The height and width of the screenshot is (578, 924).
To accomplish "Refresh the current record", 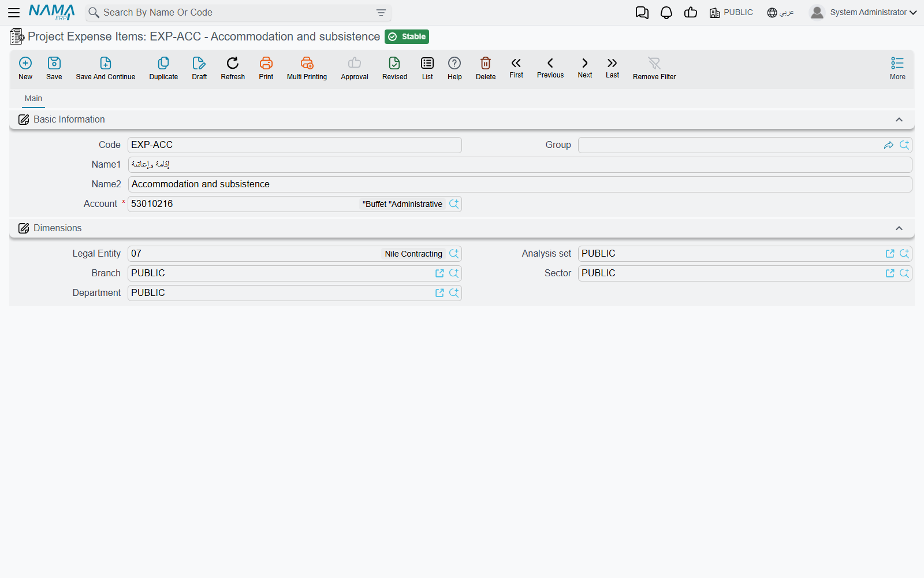I will coord(233,68).
